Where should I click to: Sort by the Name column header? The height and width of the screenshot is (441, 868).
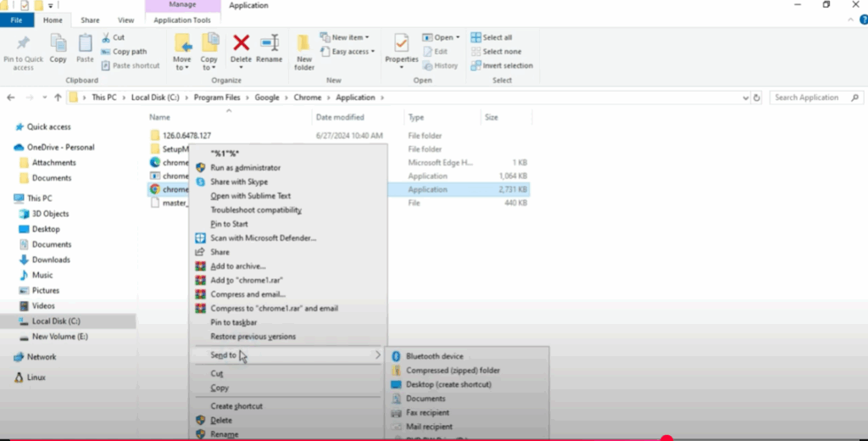click(x=159, y=117)
